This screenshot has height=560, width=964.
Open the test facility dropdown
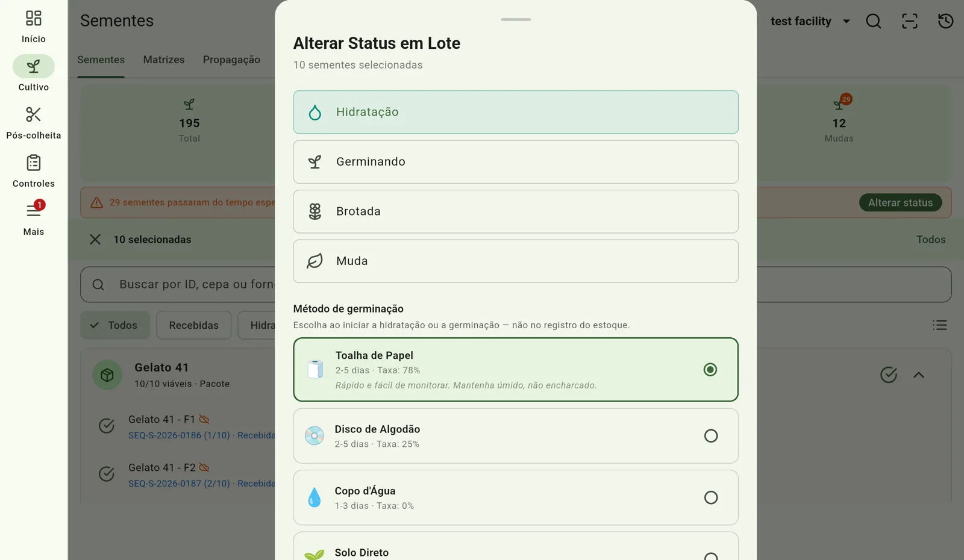pyautogui.click(x=810, y=21)
